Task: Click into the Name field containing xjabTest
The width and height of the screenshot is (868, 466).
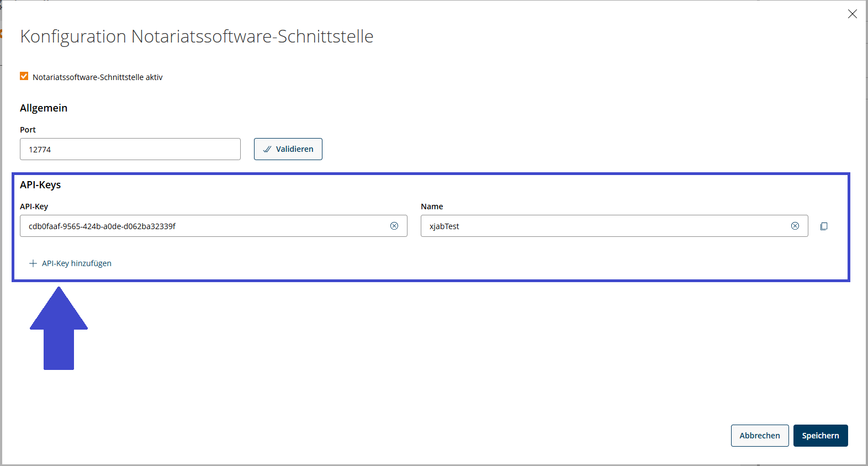Action: click(x=605, y=226)
